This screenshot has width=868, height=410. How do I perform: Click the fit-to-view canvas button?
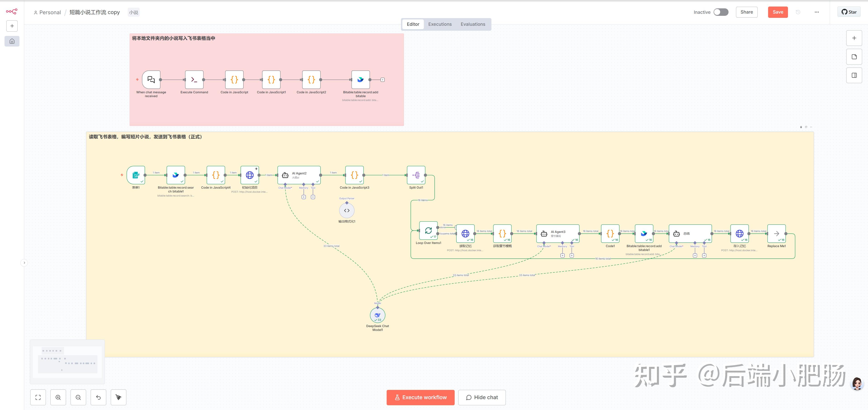(38, 397)
